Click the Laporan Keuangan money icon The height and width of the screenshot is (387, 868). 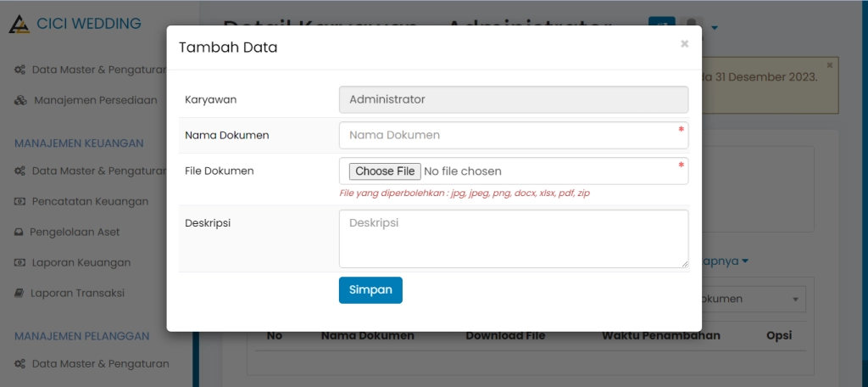pos(19,263)
